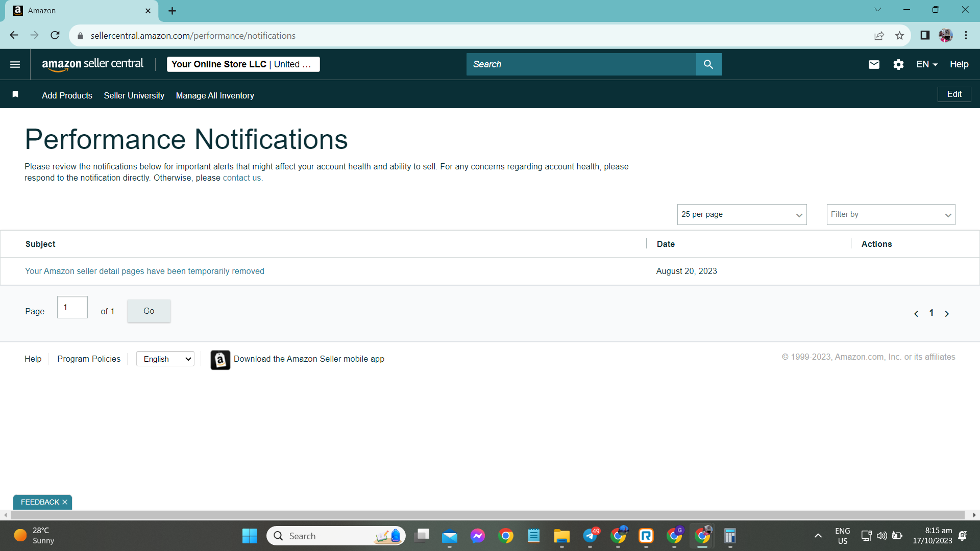Click Download the Amazon Seller mobile app link
The image size is (980, 551).
(309, 359)
